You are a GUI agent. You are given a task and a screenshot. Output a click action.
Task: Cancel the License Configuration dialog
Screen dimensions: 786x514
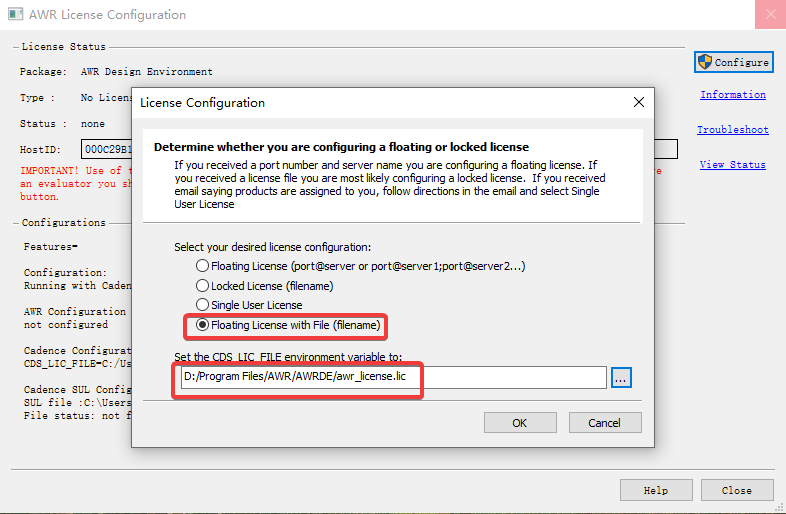(605, 423)
